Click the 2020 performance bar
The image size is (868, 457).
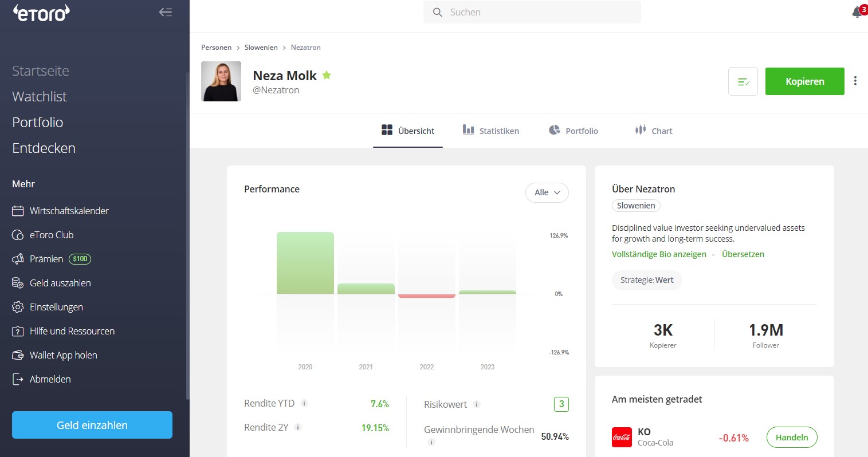pyautogui.click(x=305, y=263)
